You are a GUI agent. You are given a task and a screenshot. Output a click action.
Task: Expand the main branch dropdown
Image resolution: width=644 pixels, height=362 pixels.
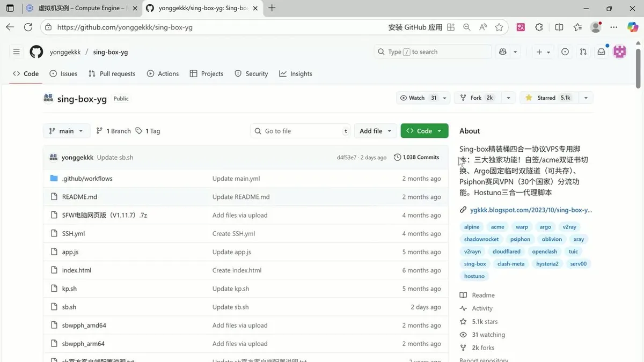pyautogui.click(x=67, y=131)
